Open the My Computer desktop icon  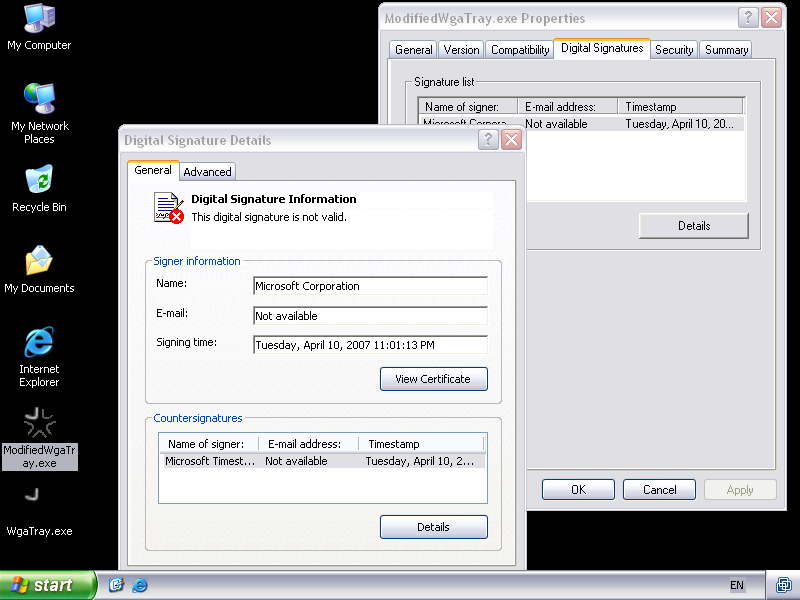pyautogui.click(x=39, y=22)
